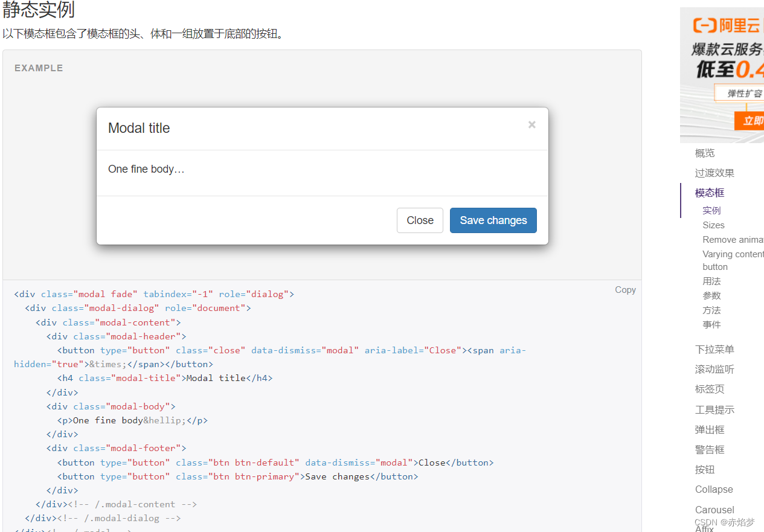The image size is (764, 532).
Task: Go to 过渡效果 in sidebar
Action: [x=714, y=173]
